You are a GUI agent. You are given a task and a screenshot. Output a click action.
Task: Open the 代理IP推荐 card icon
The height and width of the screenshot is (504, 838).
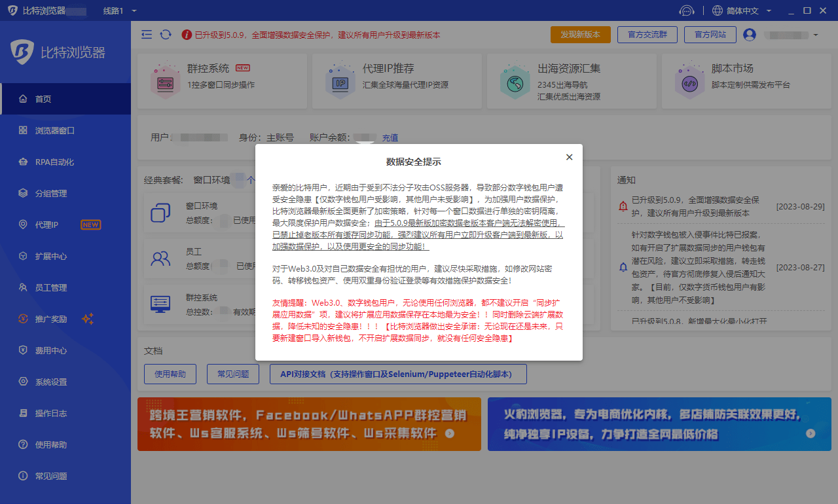click(x=340, y=80)
